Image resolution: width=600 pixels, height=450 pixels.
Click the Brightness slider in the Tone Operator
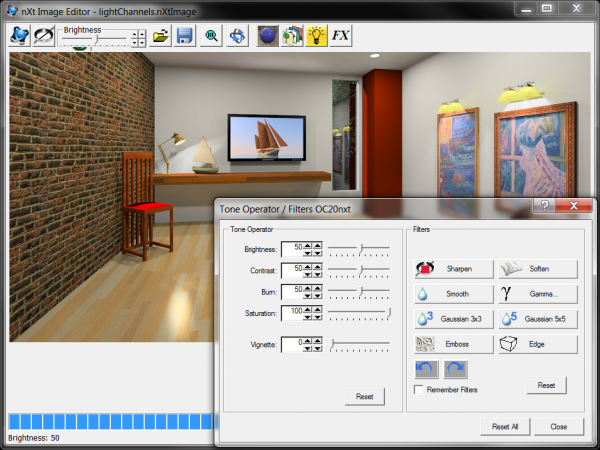pyautogui.click(x=359, y=249)
